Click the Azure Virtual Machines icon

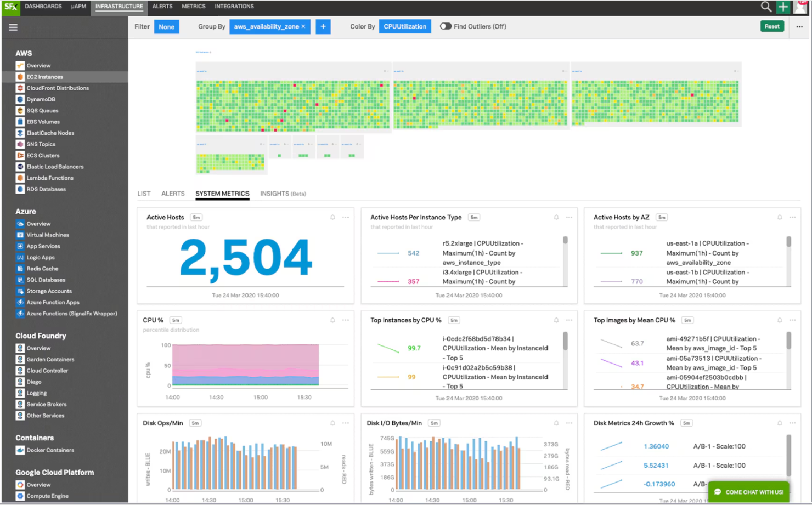coord(20,235)
